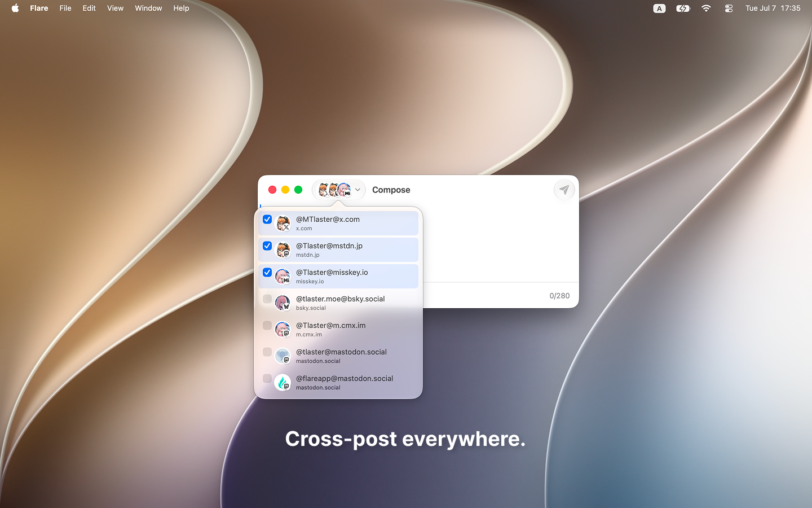Check the @tlaster@mastodon.social account checkbox
The image size is (812, 508).
(267, 352)
